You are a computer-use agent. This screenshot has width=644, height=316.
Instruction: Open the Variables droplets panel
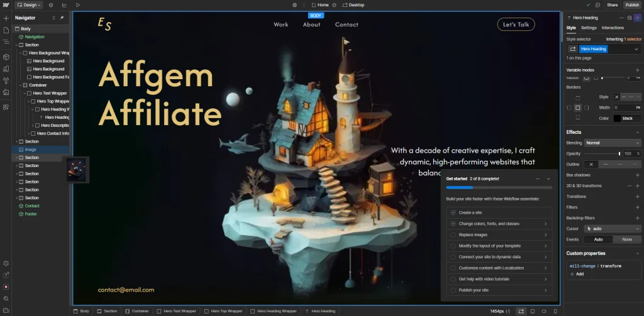pyautogui.click(x=6, y=80)
